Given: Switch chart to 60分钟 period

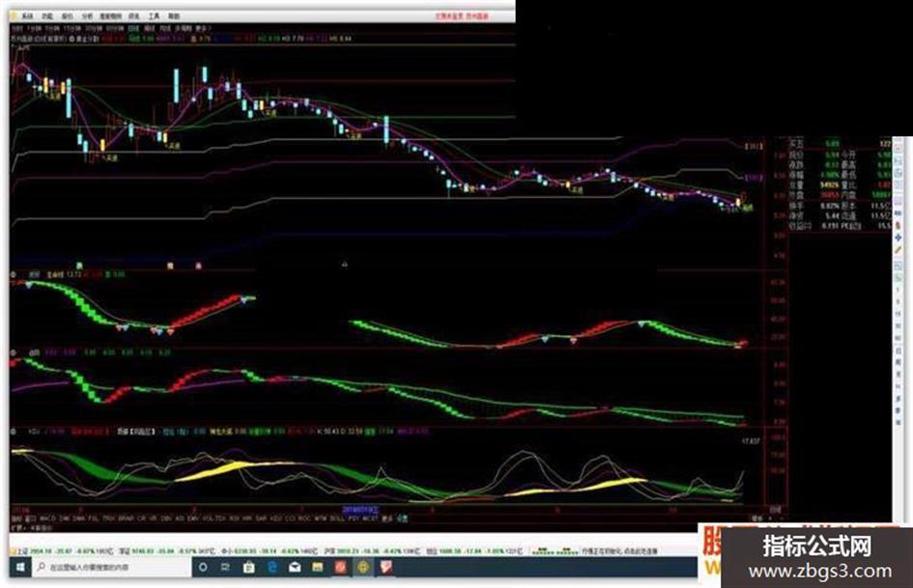Looking at the screenshot, I should tap(115, 28).
